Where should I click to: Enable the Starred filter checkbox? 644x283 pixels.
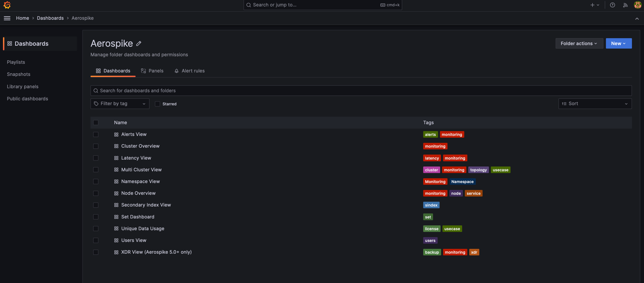point(157,104)
